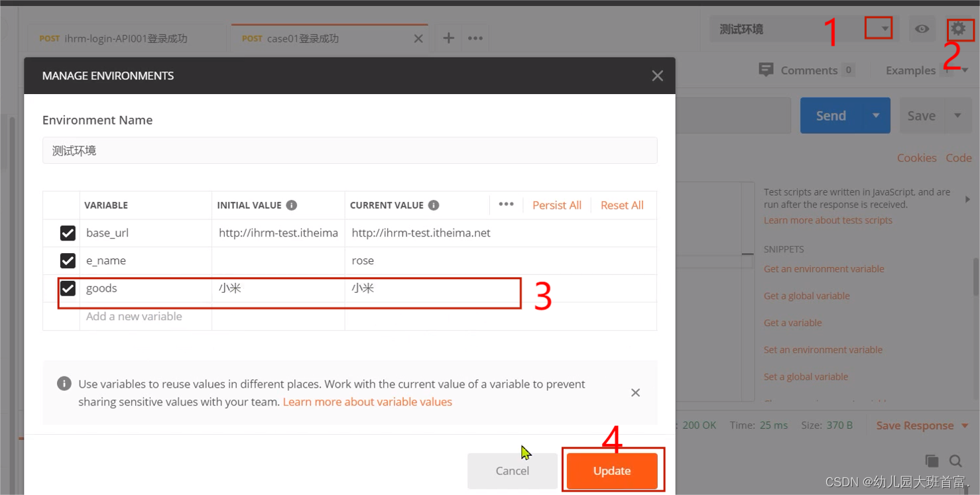Click the Save request button
This screenshot has height=495, width=980.
922,115
